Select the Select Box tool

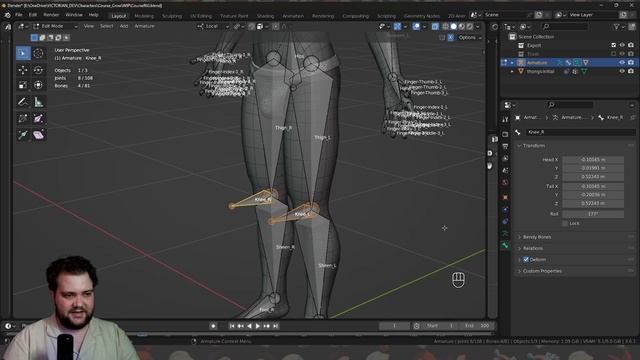pyautogui.click(x=23, y=53)
